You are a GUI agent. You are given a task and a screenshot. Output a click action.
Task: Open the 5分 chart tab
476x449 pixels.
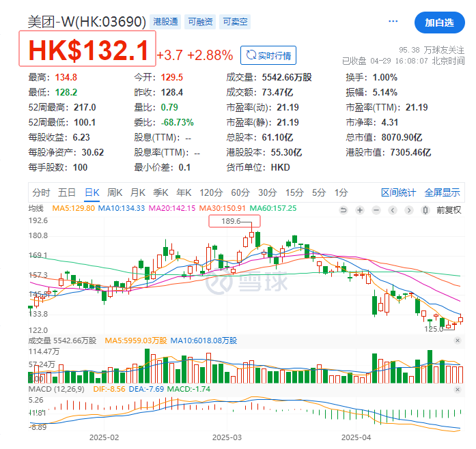[x=319, y=192]
